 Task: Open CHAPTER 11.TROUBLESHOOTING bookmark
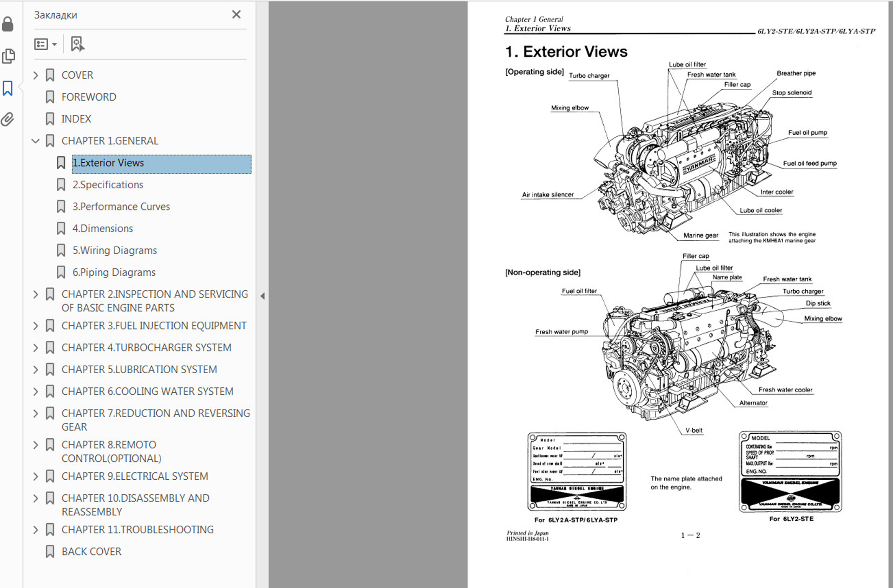coord(138,530)
